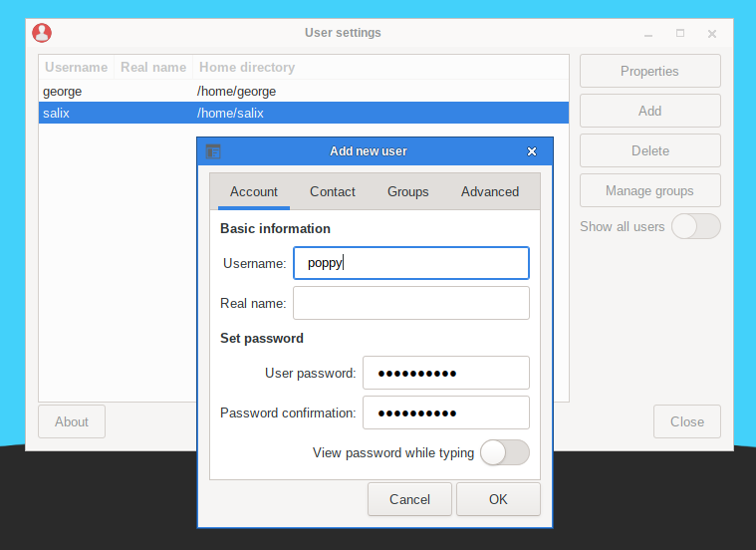Toggle the Show all users switch
The height and width of the screenshot is (550, 756).
[x=695, y=226]
